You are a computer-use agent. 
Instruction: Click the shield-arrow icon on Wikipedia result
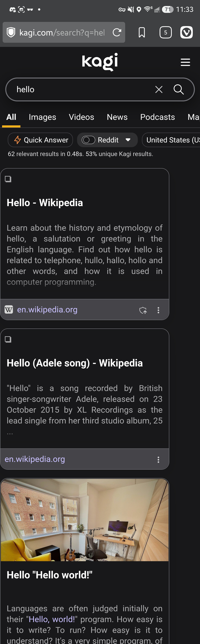[143, 310]
